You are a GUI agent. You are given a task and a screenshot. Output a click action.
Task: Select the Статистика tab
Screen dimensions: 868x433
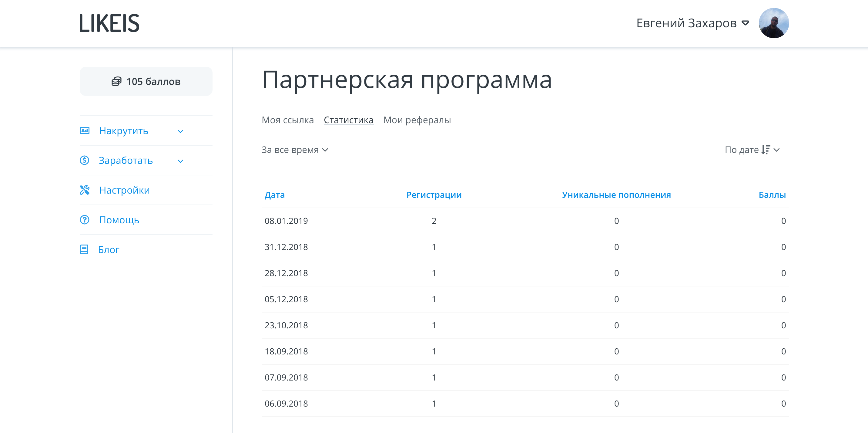click(x=348, y=120)
